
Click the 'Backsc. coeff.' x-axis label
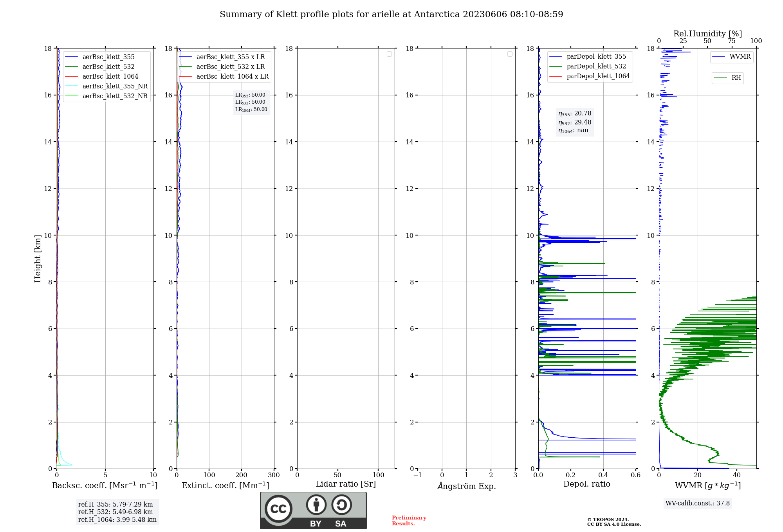[105, 485]
